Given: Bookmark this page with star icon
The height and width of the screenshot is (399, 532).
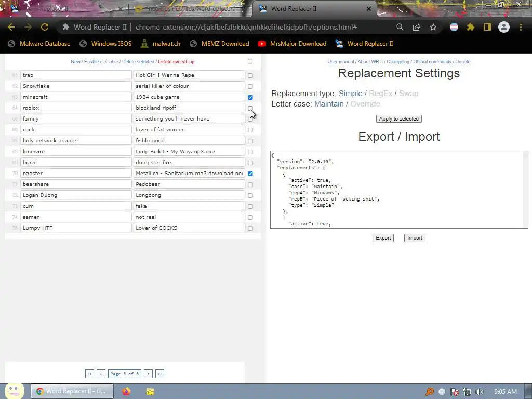Looking at the screenshot, I should (x=433, y=27).
